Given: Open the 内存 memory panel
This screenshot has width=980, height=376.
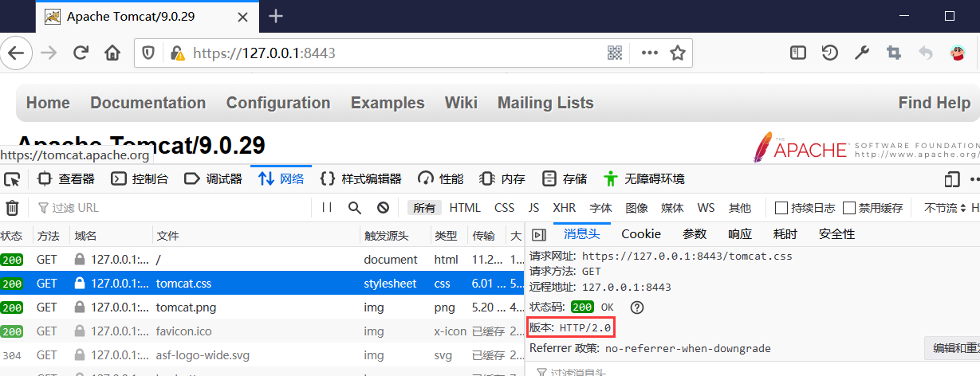Looking at the screenshot, I should pos(502,178).
